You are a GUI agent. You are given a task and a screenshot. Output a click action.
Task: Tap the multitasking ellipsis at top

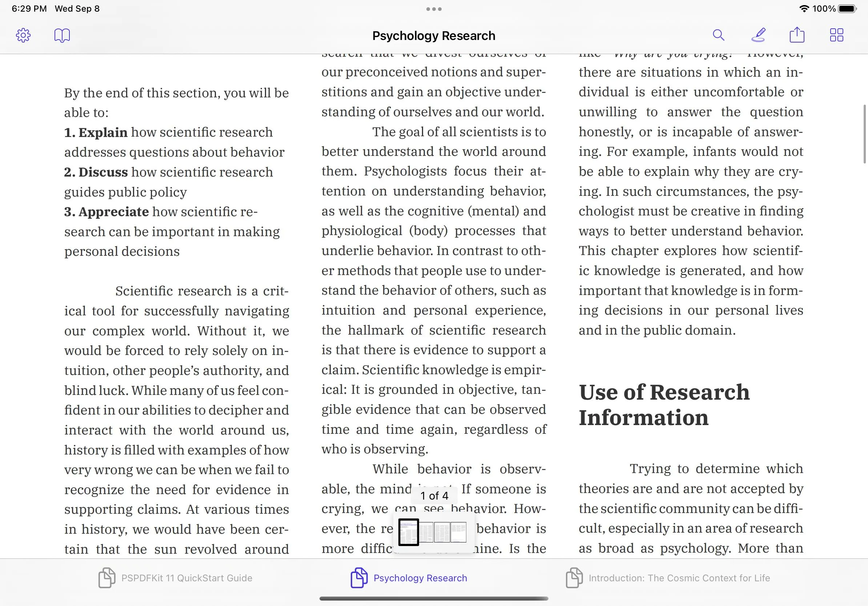point(434,8)
